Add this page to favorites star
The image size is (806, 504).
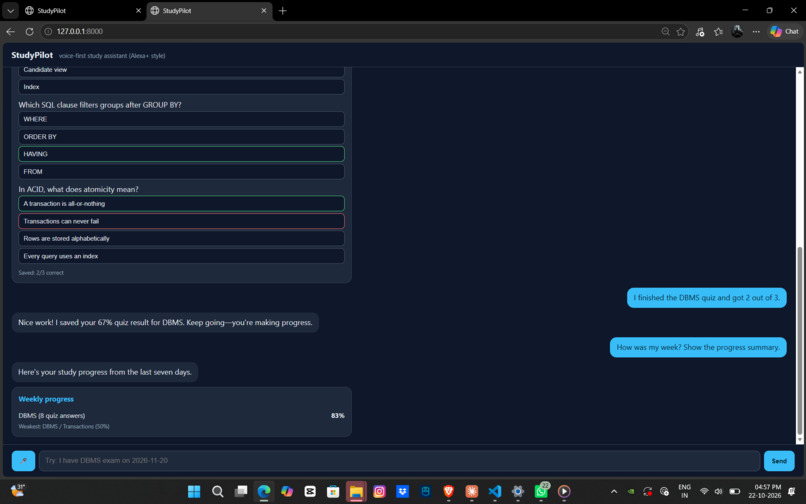[x=681, y=31]
